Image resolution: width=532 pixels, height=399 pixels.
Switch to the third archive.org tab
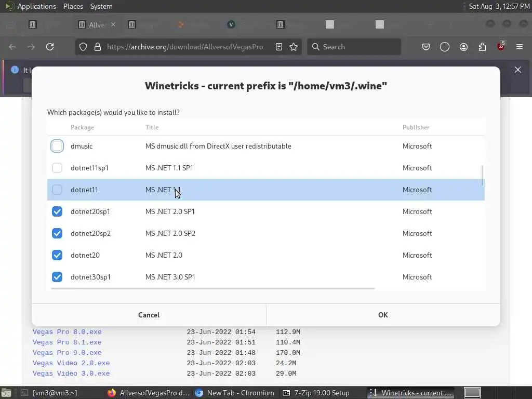(x=131, y=24)
